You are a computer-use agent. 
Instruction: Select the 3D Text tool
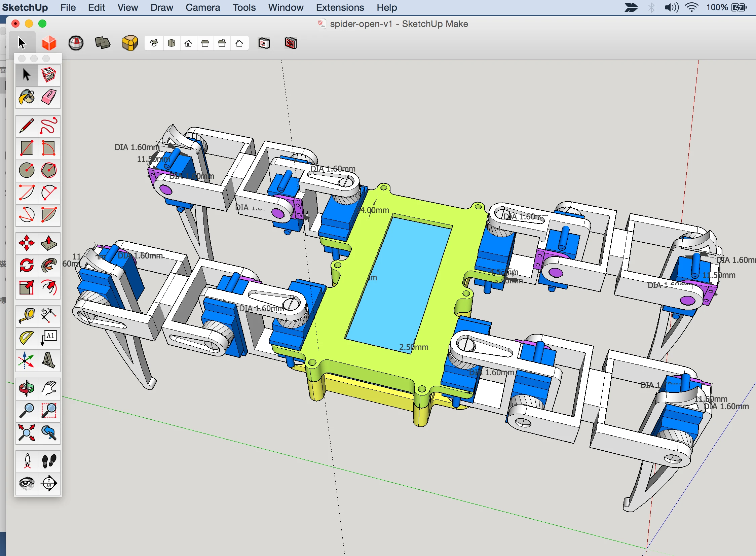click(x=49, y=360)
